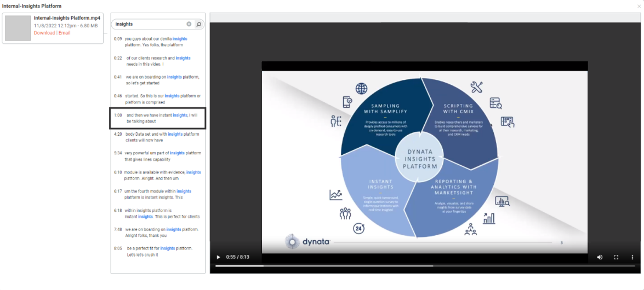Enter fullscreen video mode
Viewport: 644px width, 290px height.
[616, 257]
